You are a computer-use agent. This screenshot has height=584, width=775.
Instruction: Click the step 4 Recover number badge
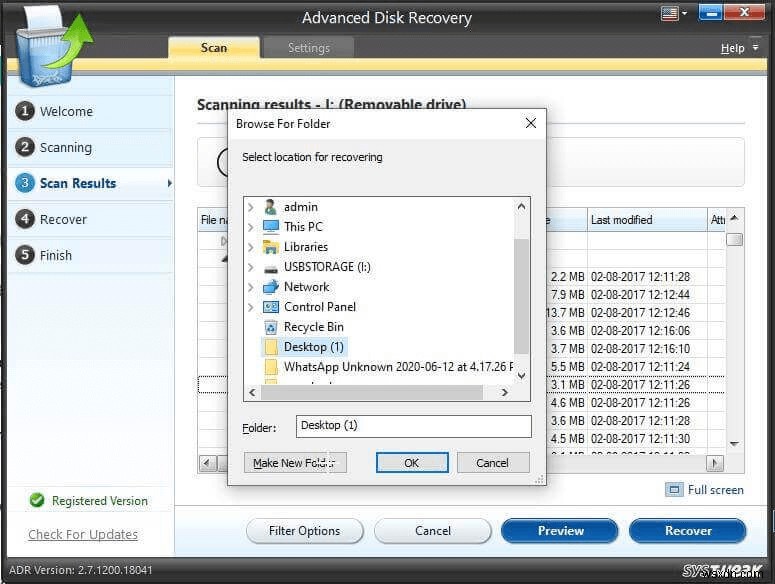pos(25,219)
